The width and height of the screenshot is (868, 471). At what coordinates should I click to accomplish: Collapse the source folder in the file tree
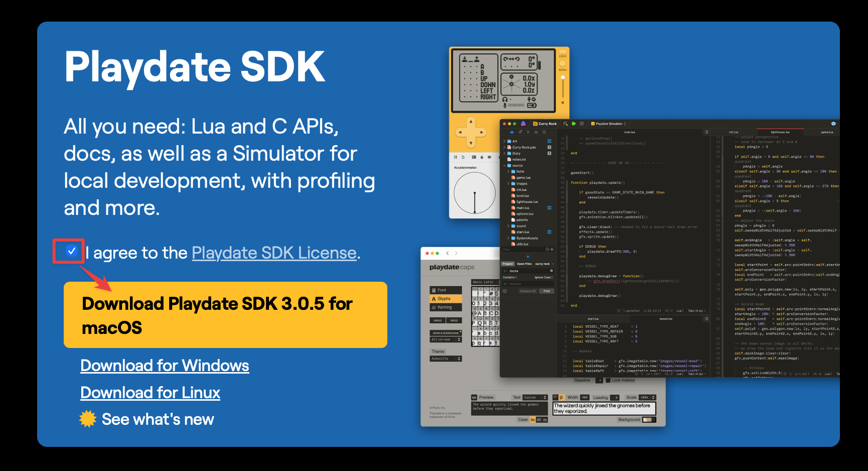click(x=504, y=166)
